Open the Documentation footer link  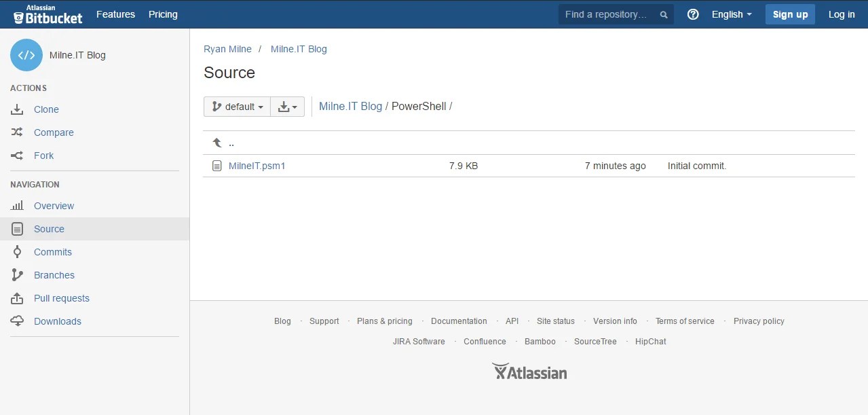click(459, 321)
